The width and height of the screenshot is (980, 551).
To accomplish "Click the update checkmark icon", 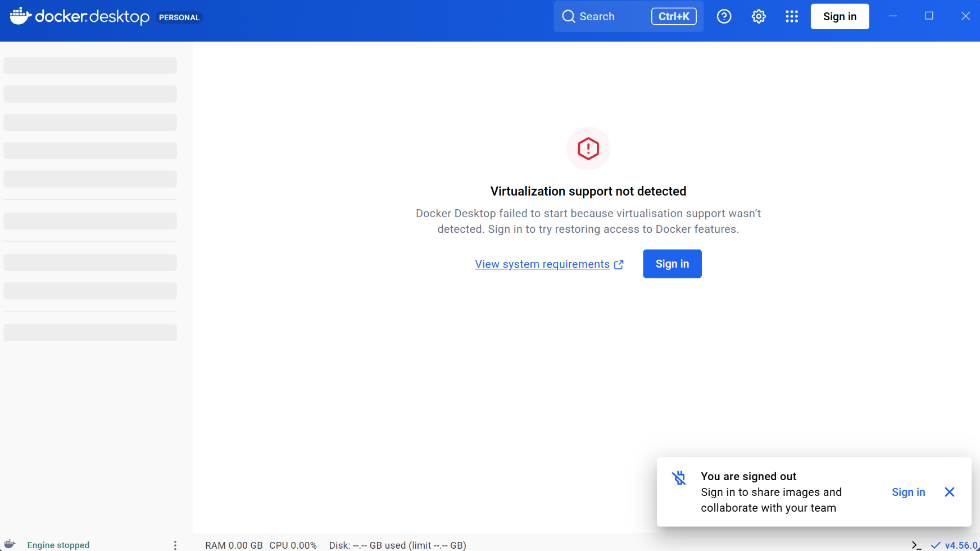I will click(x=936, y=545).
